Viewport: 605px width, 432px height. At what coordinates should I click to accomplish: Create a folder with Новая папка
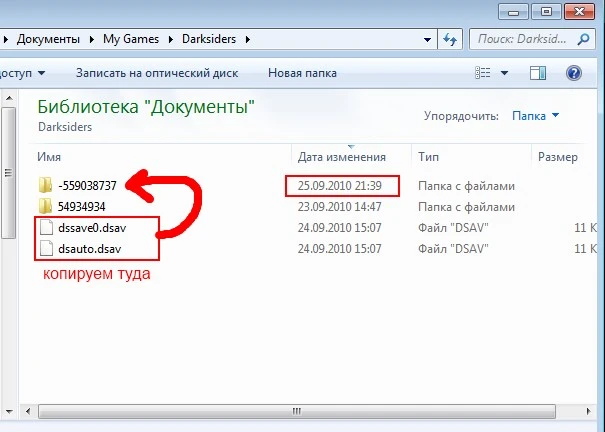tap(302, 73)
